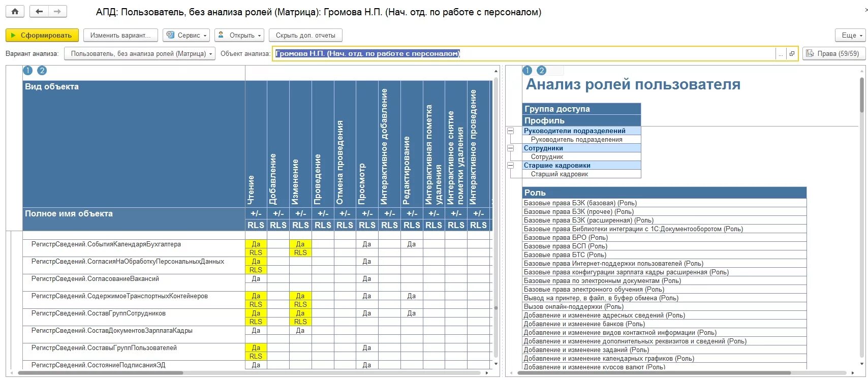This screenshot has height=380, width=868.
Task: Select role Базовые права электронного обучения
Action: [x=665, y=290]
